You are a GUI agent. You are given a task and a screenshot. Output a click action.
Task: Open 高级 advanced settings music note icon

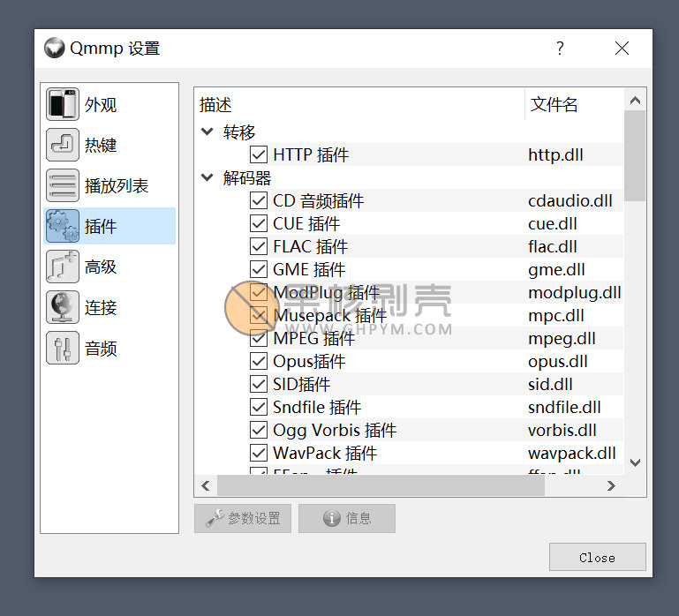pyautogui.click(x=63, y=267)
